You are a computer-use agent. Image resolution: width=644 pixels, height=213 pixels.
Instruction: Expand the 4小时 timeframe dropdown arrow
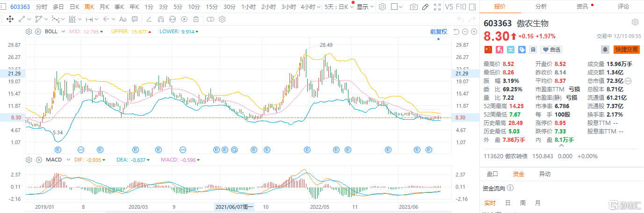(318, 7)
